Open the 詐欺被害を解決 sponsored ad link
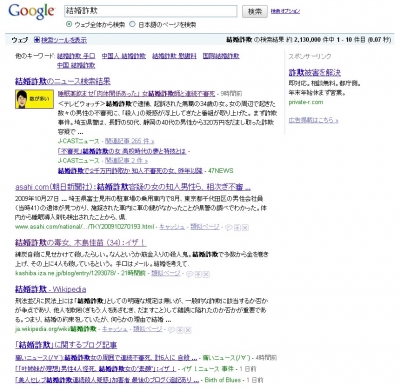Viewport: 400px width, 391px height. [315, 72]
